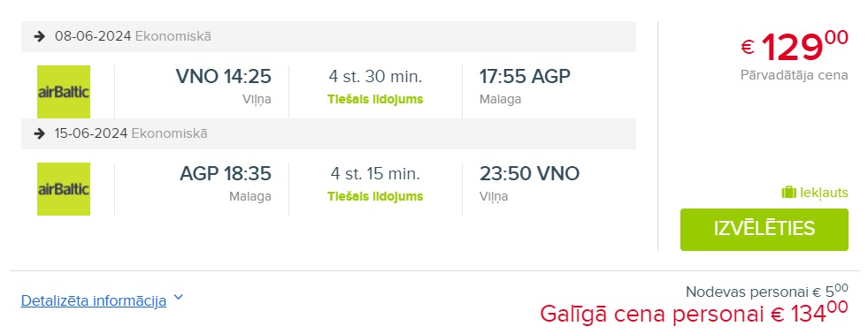The width and height of the screenshot is (868, 334).
Task: Open the Detalizēta informācija link
Action: [x=94, y=301]
